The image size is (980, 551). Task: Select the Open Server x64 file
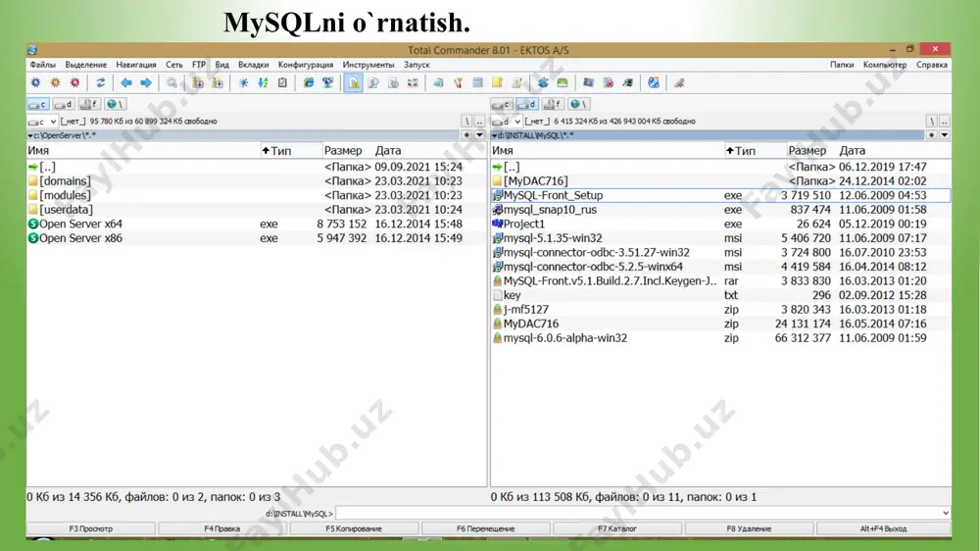point(256,224)
